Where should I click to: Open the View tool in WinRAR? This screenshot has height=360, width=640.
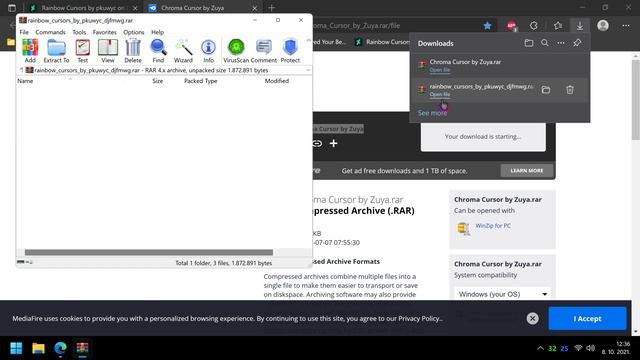point(108,51)
